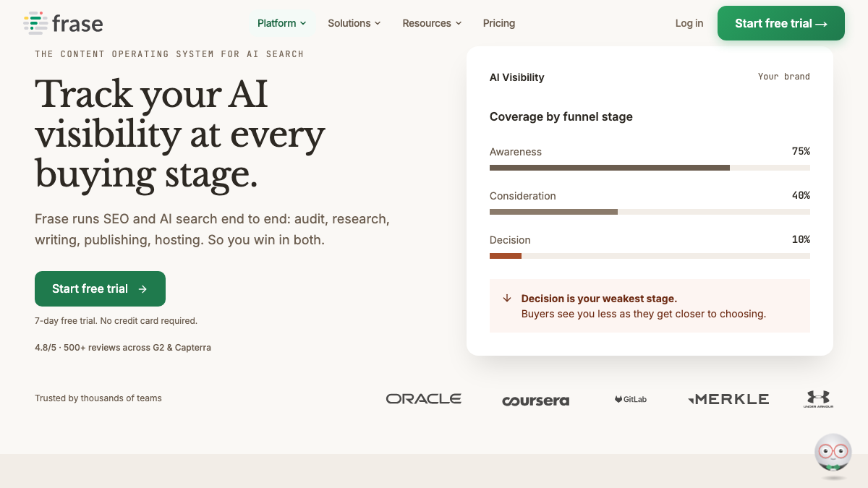Click the 'Consideration' stage label
The image size is (868, 488).
(523, 196)
